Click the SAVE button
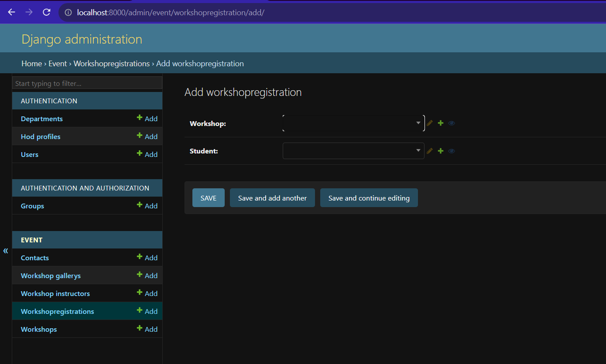Screen dimensions: 606x364 pyautogui.click(x=209, y=198)
